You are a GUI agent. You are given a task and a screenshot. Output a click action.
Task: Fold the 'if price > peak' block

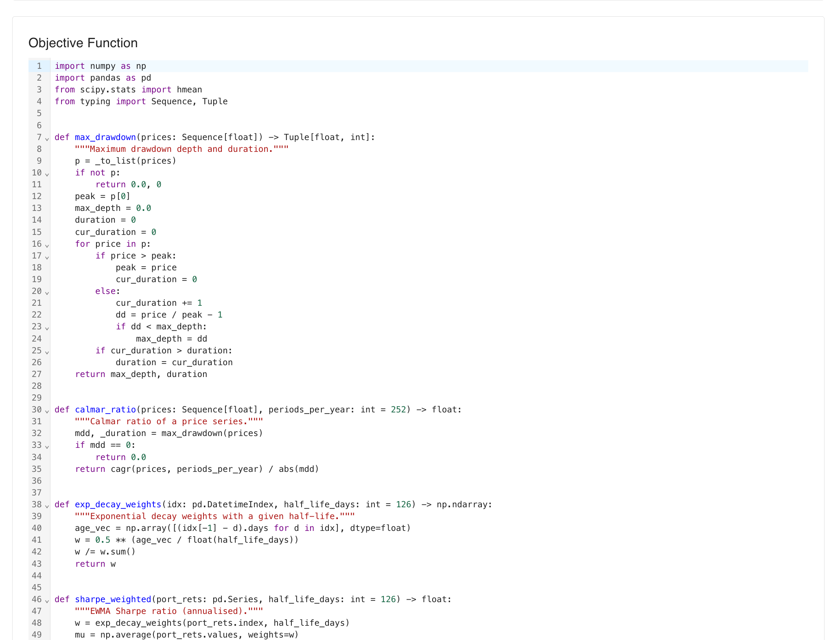click(x=47, y=257)
